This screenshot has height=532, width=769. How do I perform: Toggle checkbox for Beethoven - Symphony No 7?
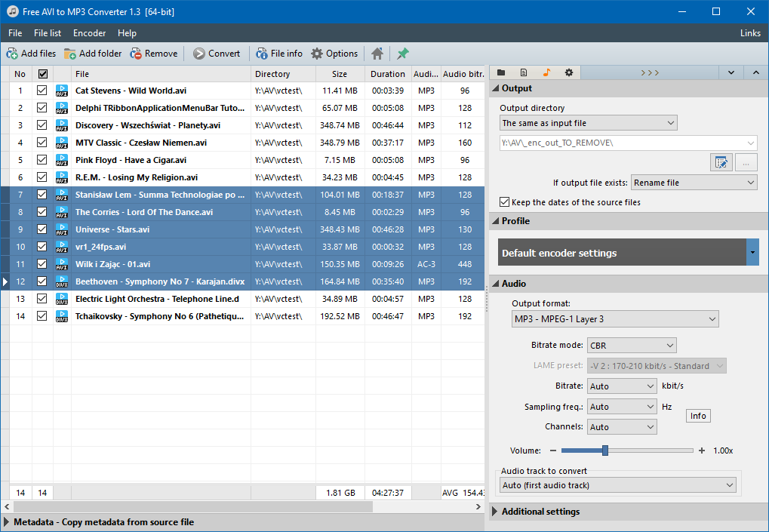pyautogui.click(x=42, y=281)
